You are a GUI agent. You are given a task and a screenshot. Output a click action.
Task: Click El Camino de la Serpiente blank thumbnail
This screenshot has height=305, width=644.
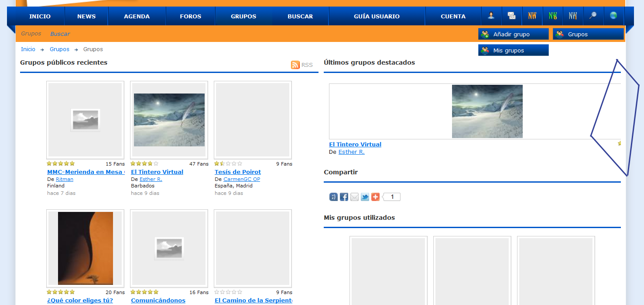coord(253,248)
